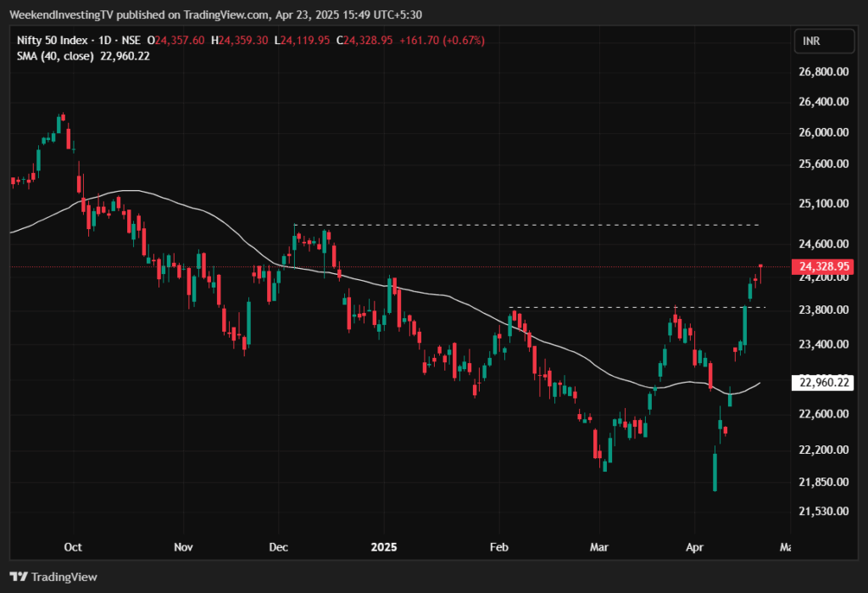Select the upper dashed resistance line
This screenshot has height=593, width=868.
[x=526, y=225]
